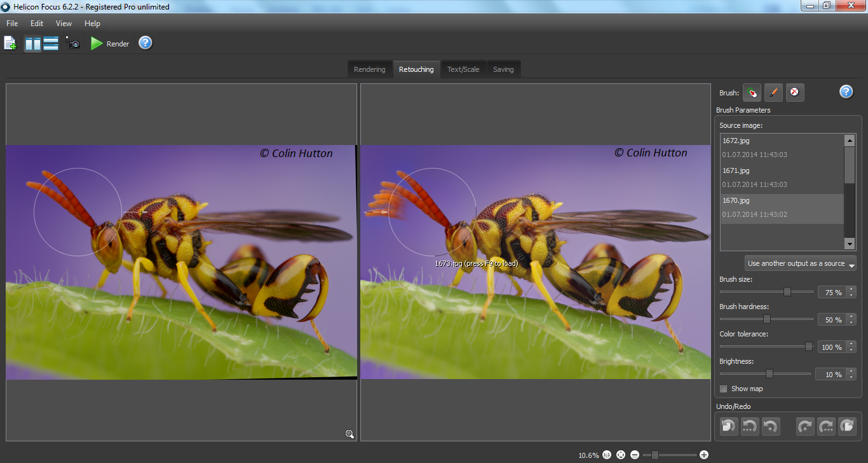
Task: Click the Brightness 10 % value field
Action: (x=832, y=375)
